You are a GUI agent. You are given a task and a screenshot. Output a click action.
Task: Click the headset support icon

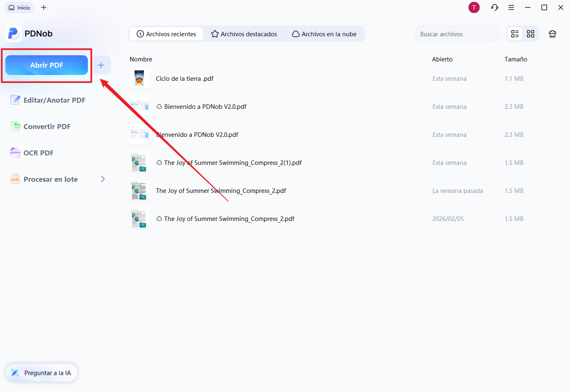coord(494,7)
